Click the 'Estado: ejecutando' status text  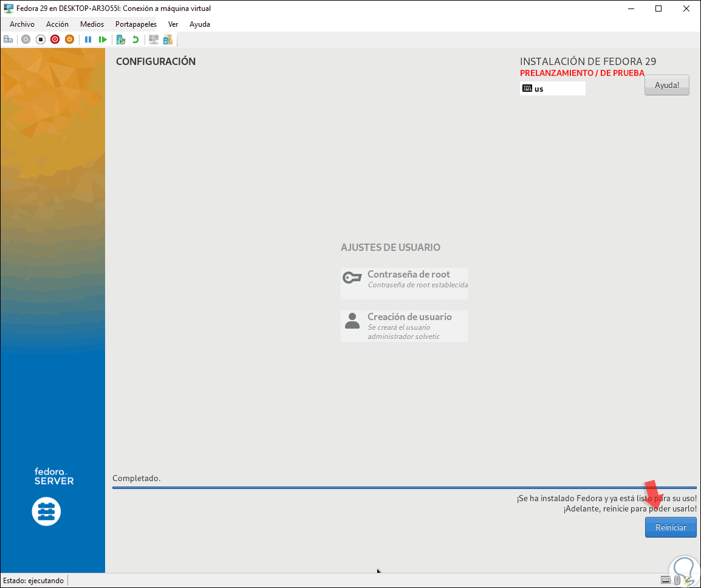(33, 580)
